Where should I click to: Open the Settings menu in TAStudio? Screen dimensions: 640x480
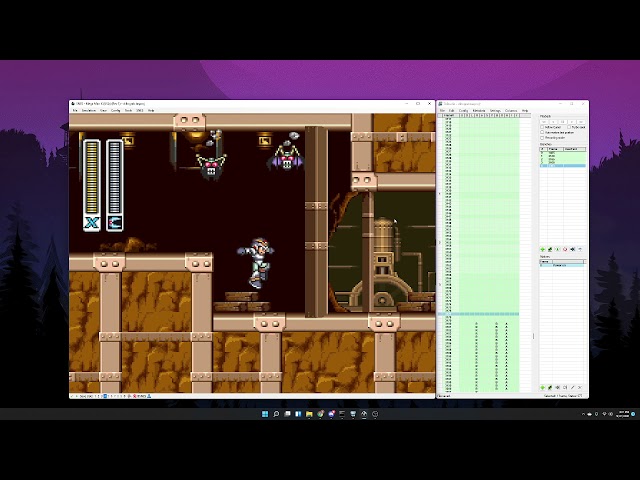495,111
